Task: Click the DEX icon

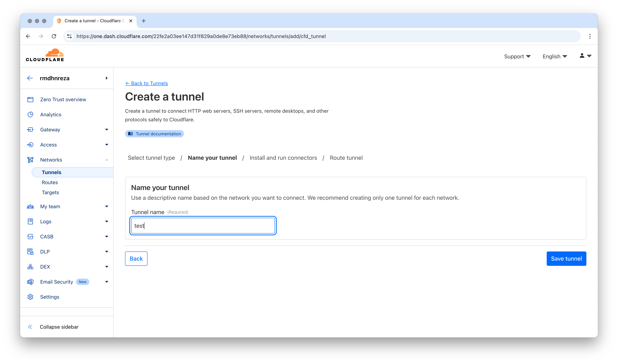Action: pos(30,267)
